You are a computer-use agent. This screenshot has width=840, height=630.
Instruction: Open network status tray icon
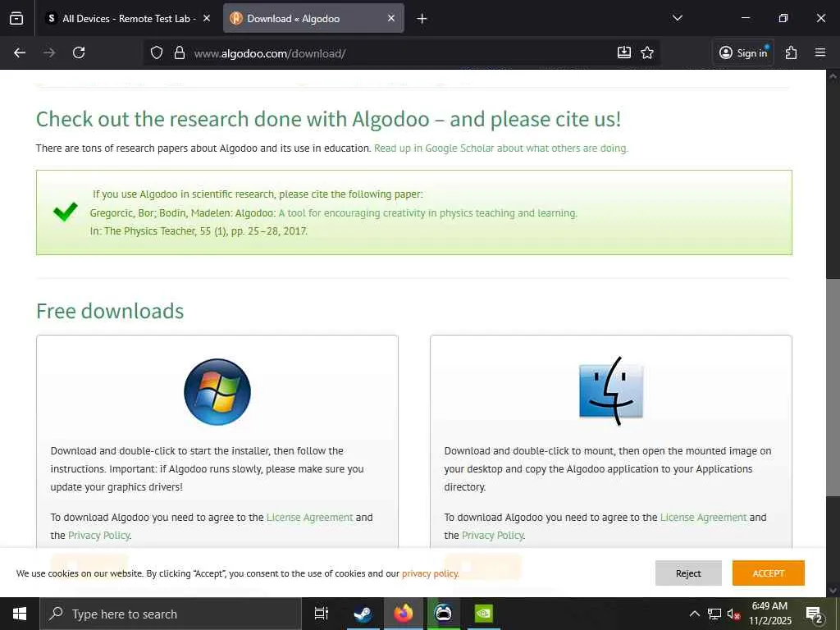point(714,614)
